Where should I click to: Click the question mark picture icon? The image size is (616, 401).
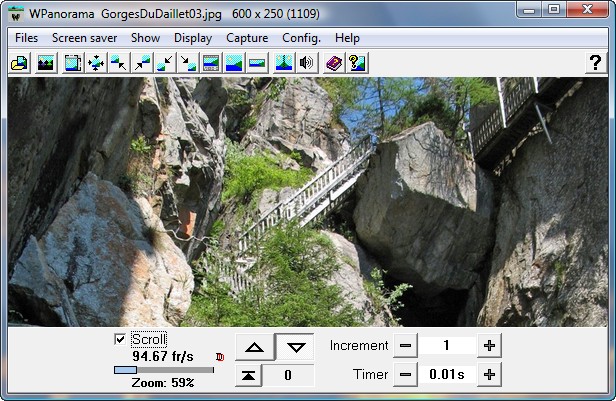pyautogui.click(x=357, y=63)
